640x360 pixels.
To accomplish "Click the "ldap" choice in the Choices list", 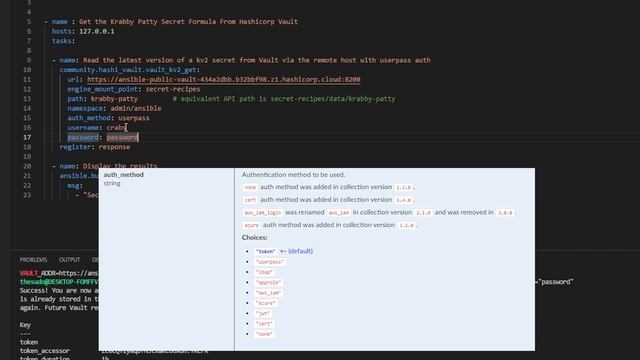I will point(264,272).
